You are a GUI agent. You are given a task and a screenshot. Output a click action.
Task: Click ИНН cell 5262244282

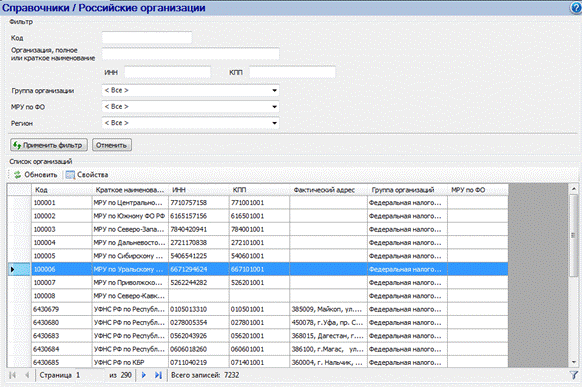click(x=199, y=283)
